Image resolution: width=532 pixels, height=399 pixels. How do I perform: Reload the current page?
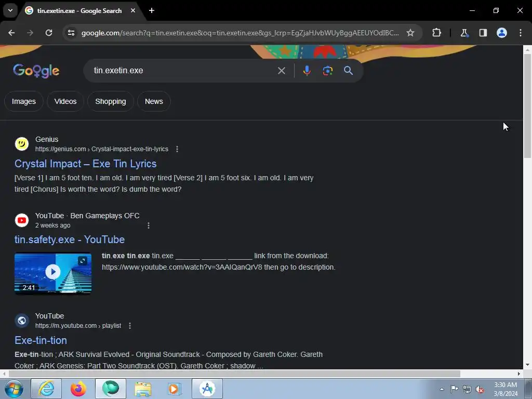click(x=49, y=33)
